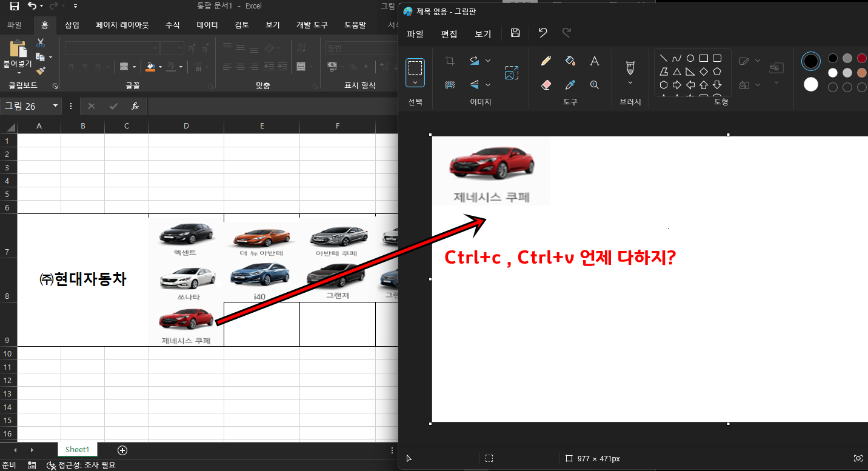Click the copy icon in Excel ribbon
The width and height of the screenshot is (868, 471).
pyautogui.click(x=40, y=57)
